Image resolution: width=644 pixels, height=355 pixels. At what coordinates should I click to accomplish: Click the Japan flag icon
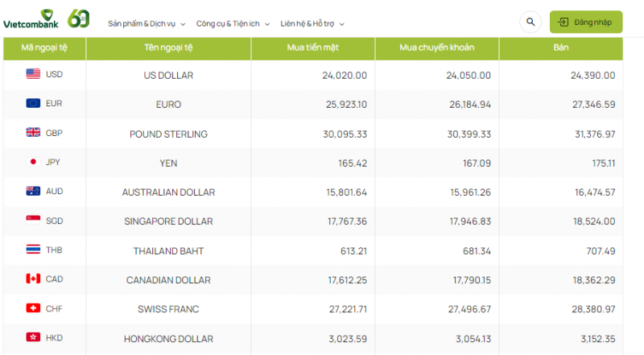pos(33,162)
